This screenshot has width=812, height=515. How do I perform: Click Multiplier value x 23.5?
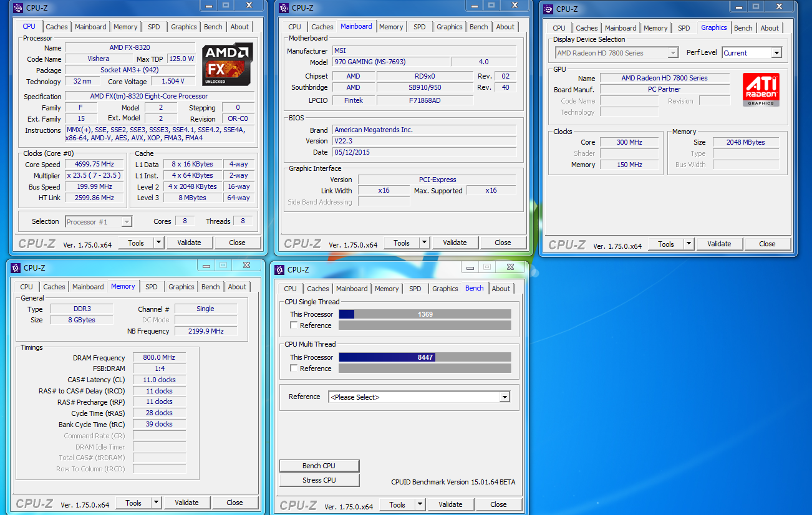pyautogui.click(x=94, y=176)
